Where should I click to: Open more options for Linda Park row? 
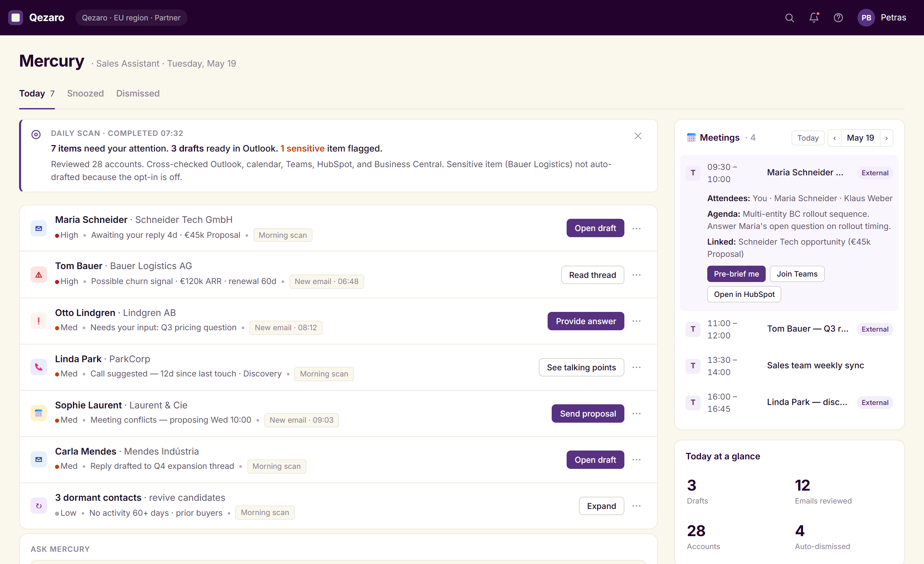636,367
